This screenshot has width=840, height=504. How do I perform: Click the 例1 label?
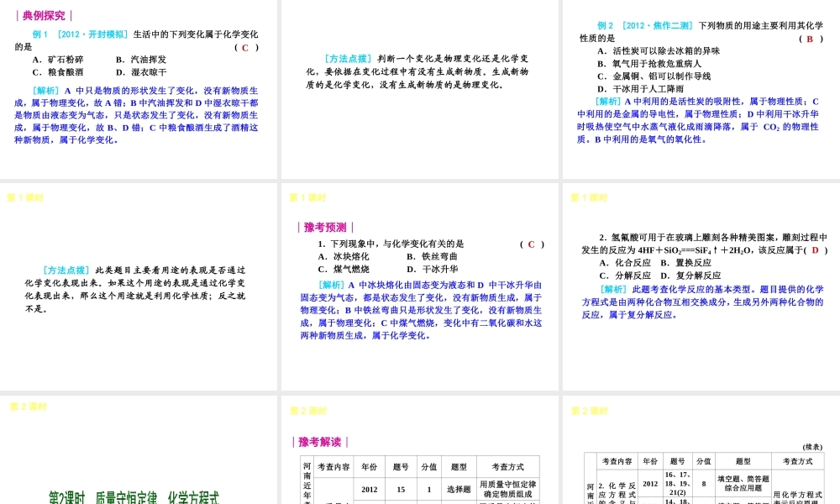[40, 34]
